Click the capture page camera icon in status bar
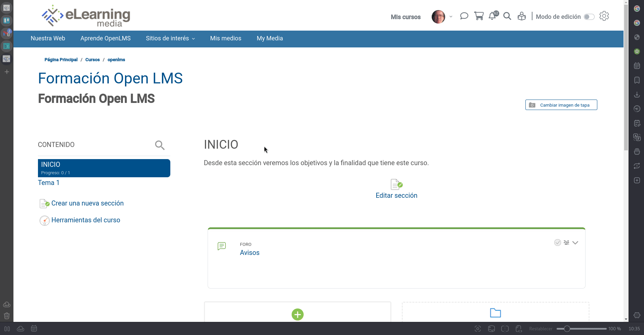 pyautogui.click(x=478, y=329)
